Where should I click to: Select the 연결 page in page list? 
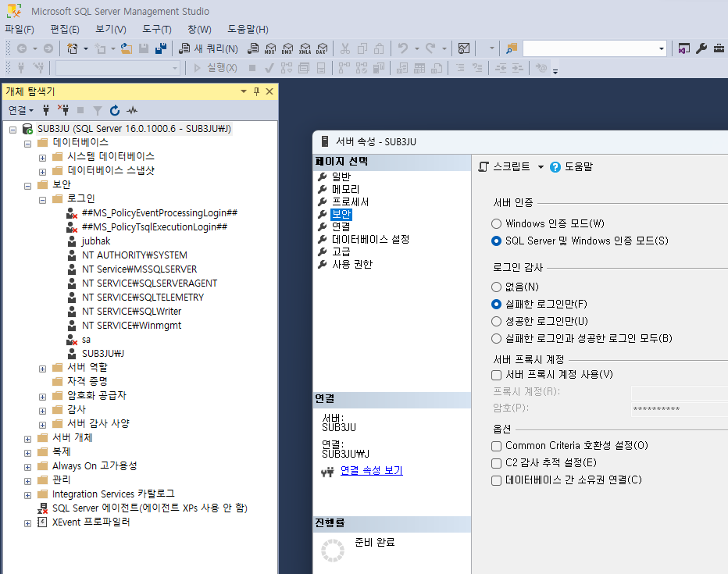click(x=341, y=227)
